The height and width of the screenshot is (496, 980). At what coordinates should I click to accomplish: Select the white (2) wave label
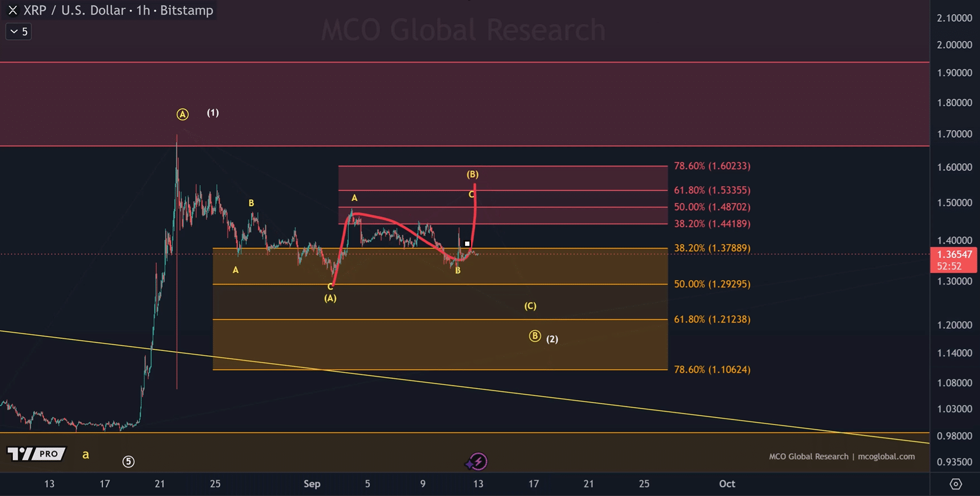(552, 339)
